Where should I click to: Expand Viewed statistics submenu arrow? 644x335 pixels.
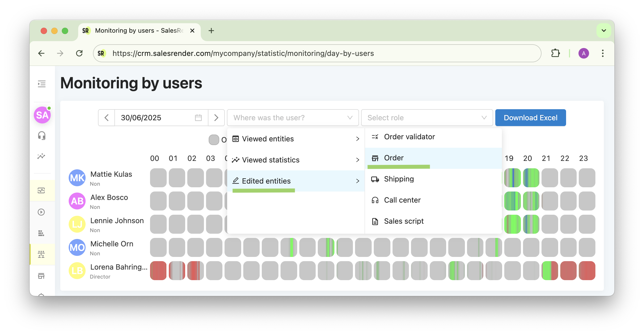(x=358, y=160)
